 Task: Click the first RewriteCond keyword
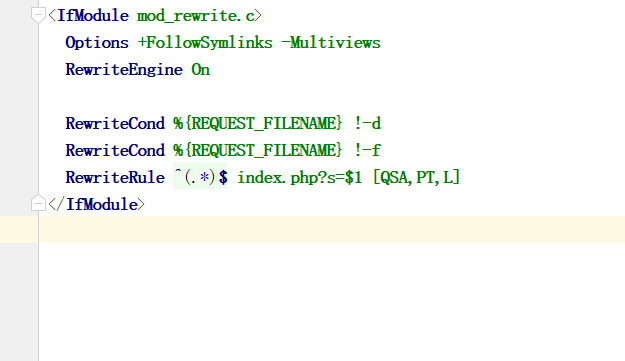coord(115,124)
